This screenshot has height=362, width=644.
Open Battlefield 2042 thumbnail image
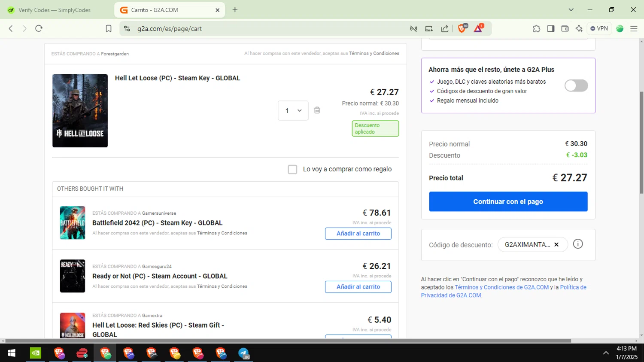click(73, 223)
